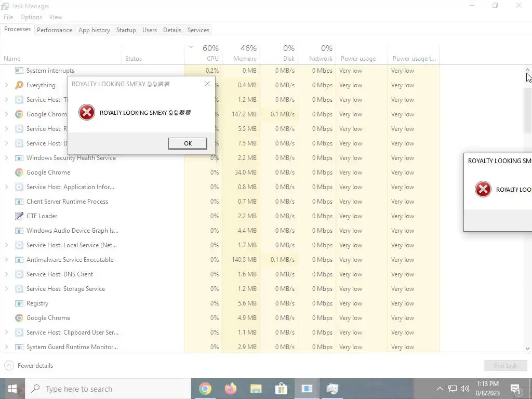Open File Explorer from the taskbar
The width and height of the screenshot is (532, 399).
256,389
